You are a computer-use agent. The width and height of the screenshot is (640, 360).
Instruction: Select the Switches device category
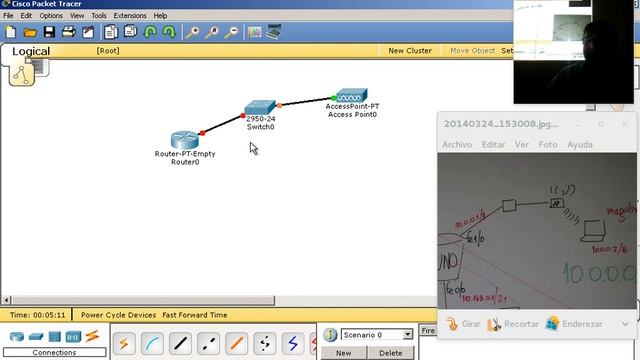(36, 337)
